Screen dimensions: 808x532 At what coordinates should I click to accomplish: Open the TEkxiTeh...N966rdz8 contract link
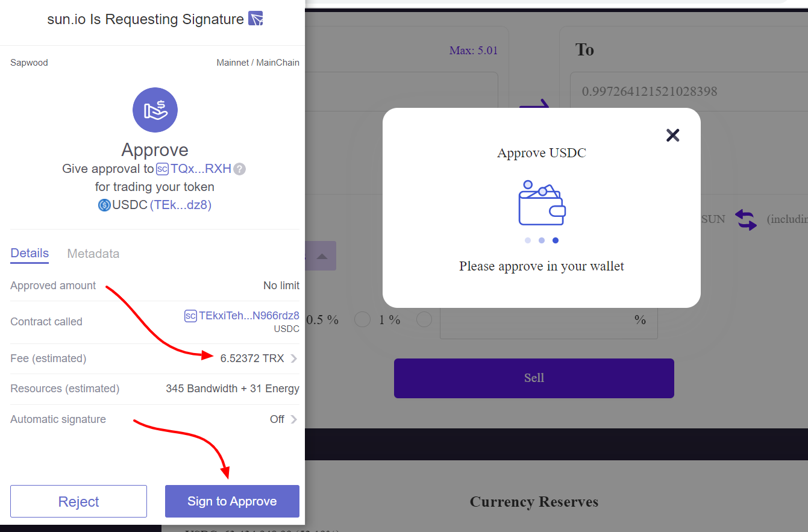click(249, 316)
